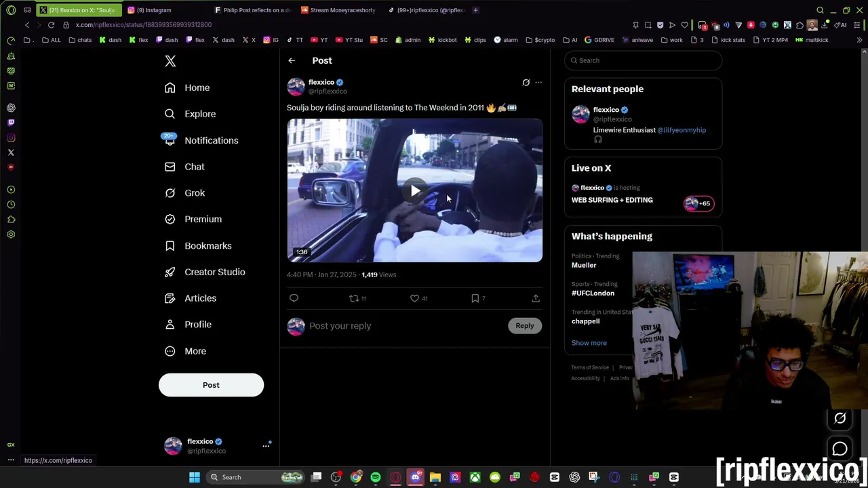Switch to the TikTok ripflexxico tab
868x488 pixels.
426,10
